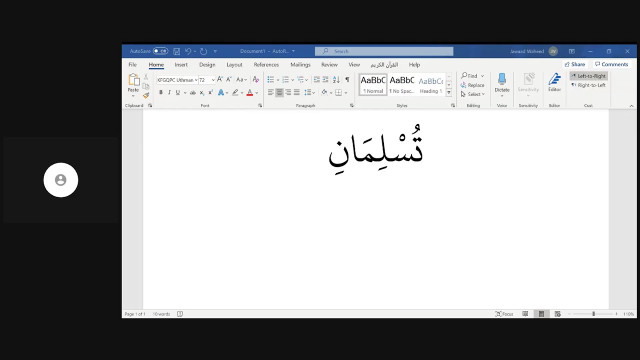
Task: Click the Share button
Action: point(575,64)
